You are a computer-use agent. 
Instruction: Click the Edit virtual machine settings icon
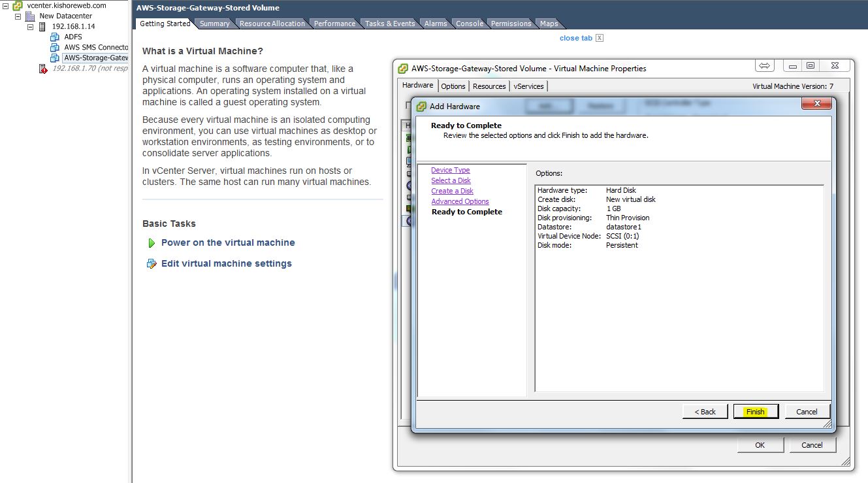[152, 264]
